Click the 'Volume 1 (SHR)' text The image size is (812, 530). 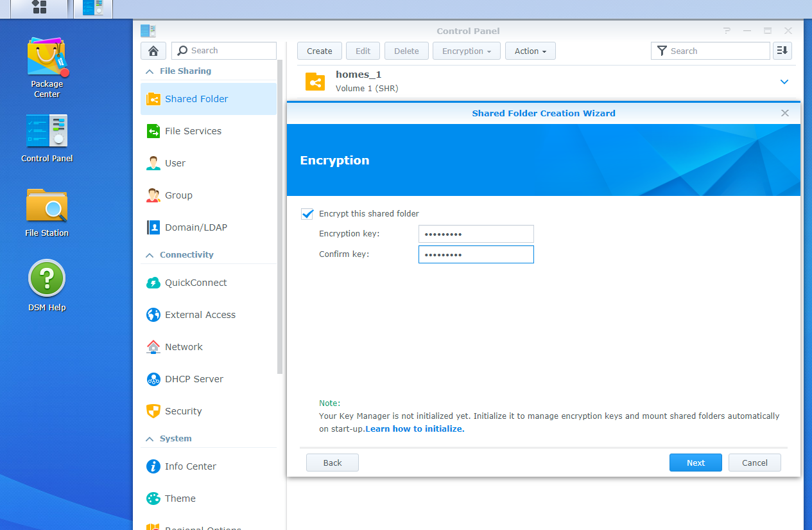[x=367, y=89]
